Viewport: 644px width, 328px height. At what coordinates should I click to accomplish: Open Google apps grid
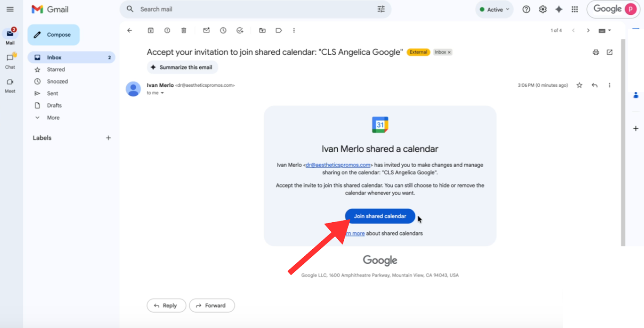[575, 9]
